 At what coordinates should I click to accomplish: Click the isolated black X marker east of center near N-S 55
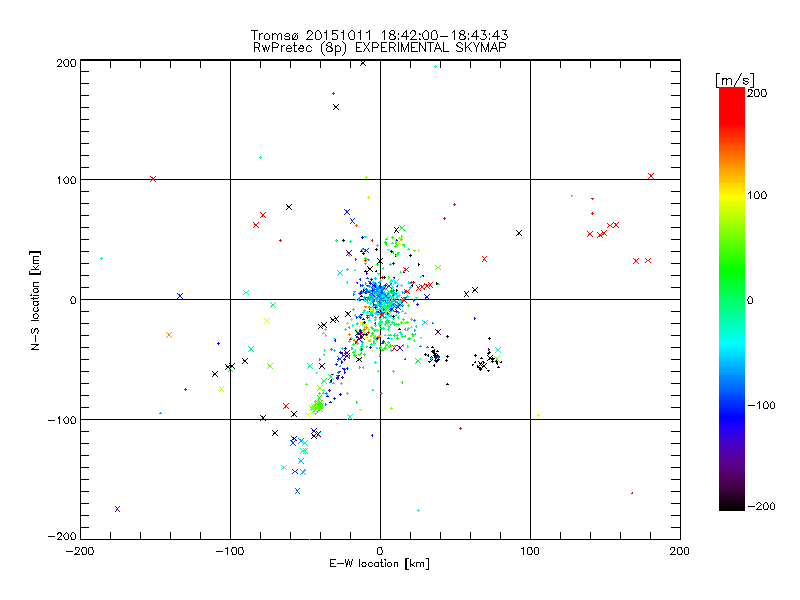(519, 233)
